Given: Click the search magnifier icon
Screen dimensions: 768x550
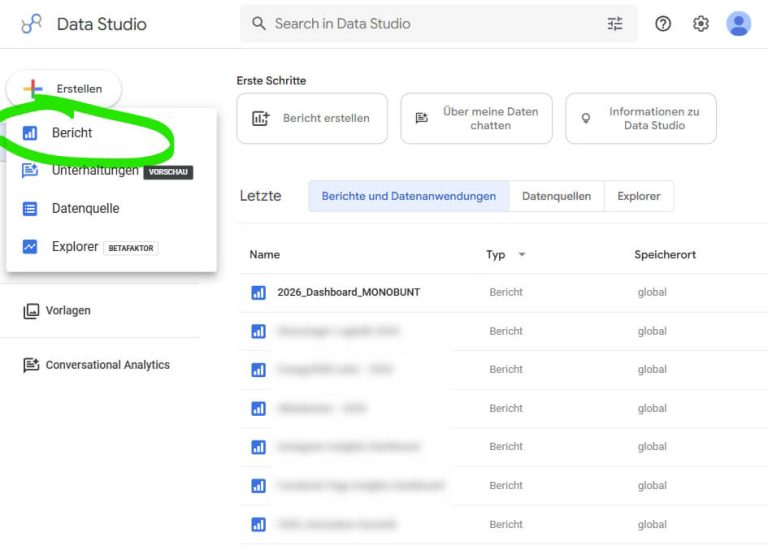Looking at the screenshot, I should coord(259,24).
